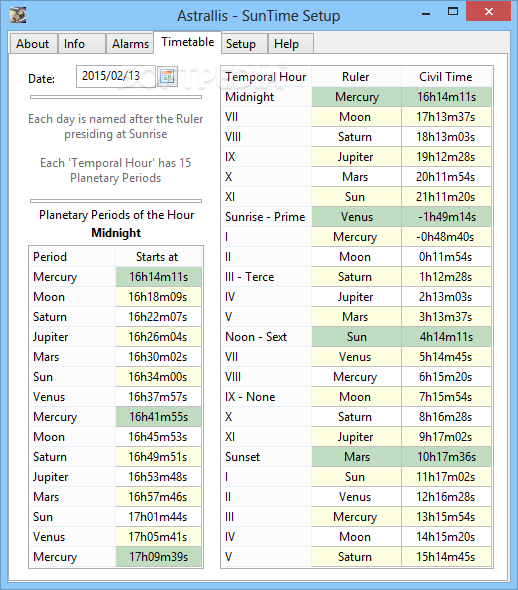Screen dimensions: 518x590
Task: Click period start 16h41m55s
Action: click(x=158, y=417)
